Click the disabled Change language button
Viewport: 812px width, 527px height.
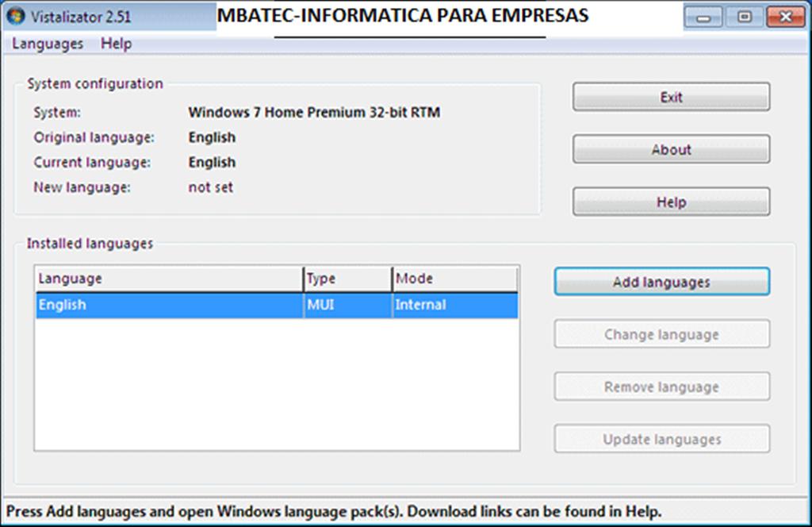[x=661, y=334]
